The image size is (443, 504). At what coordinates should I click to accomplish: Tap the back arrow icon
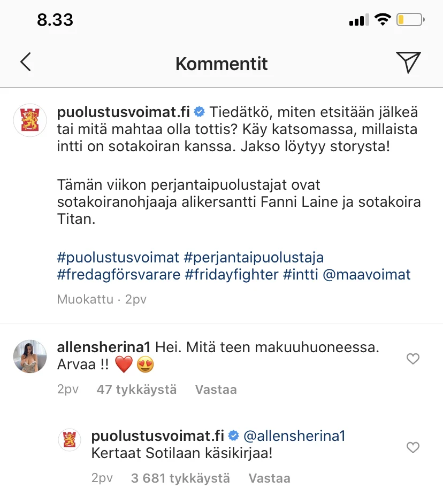pyautogui.click(x=26, y=63)
